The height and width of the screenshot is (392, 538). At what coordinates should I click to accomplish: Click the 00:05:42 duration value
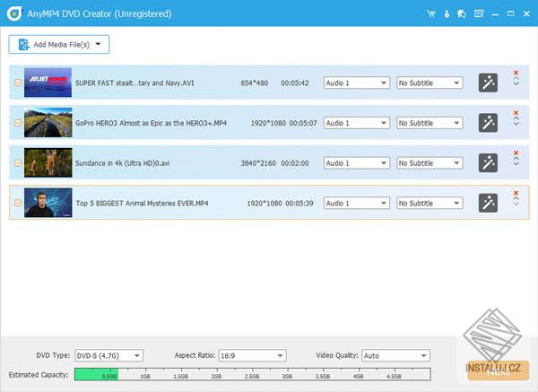click(295, 83)
